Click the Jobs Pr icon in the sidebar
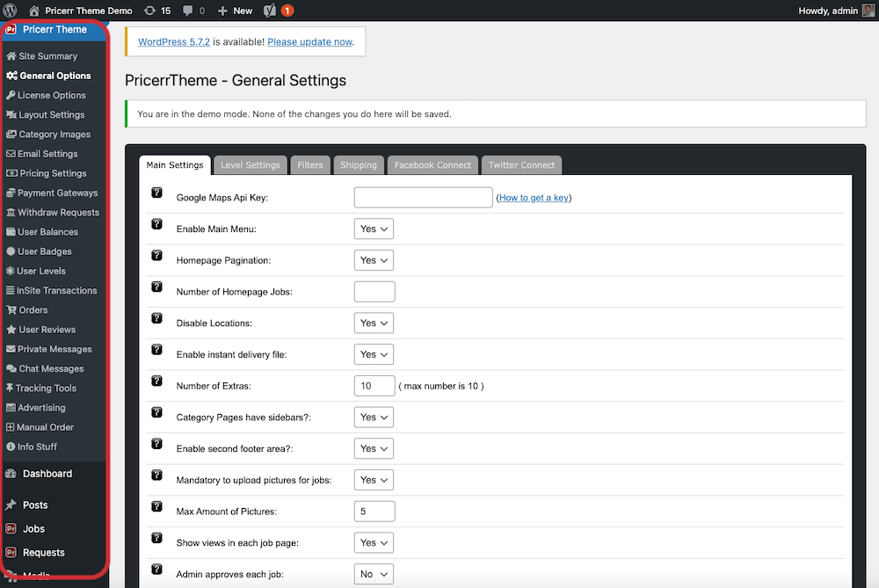Image resolution: width=879 pixels, height=588 pixels. pos(11,528)
